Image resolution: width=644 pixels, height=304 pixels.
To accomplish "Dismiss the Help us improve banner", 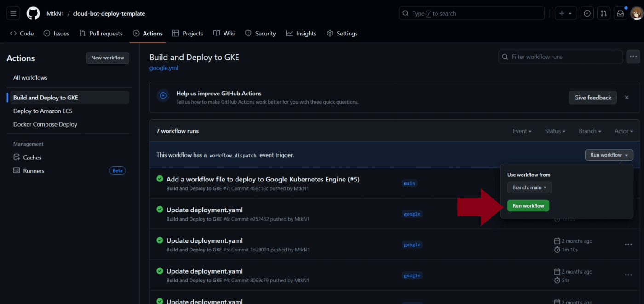I will 627,98.
